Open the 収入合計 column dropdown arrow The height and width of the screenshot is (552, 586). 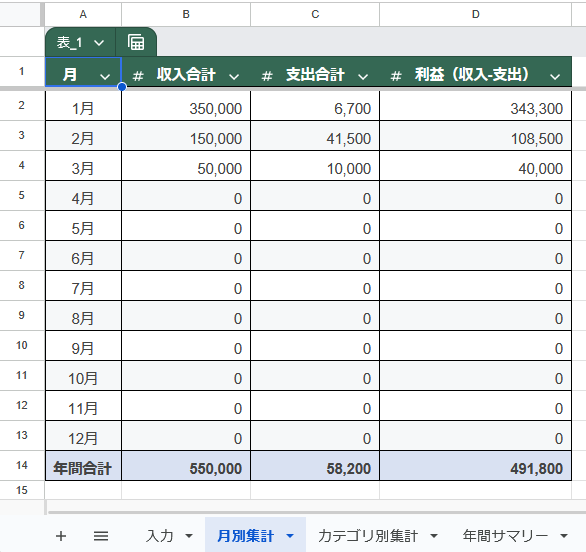[x=234, y=77]
